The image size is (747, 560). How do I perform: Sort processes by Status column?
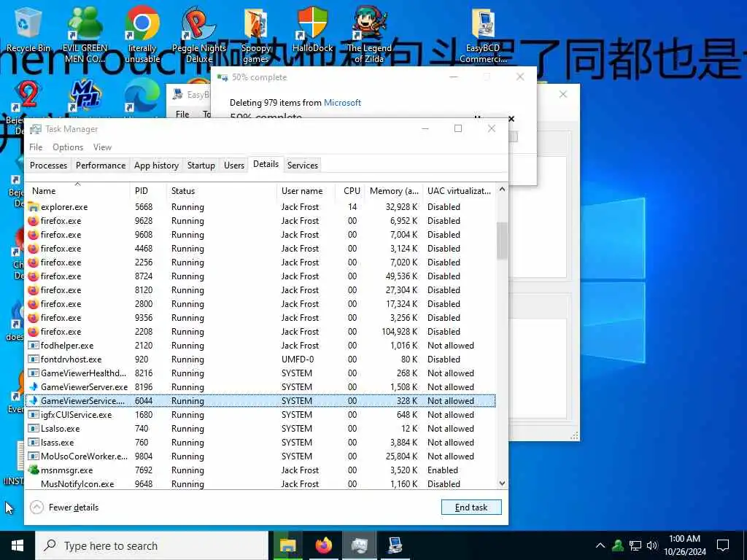(221, 190)
